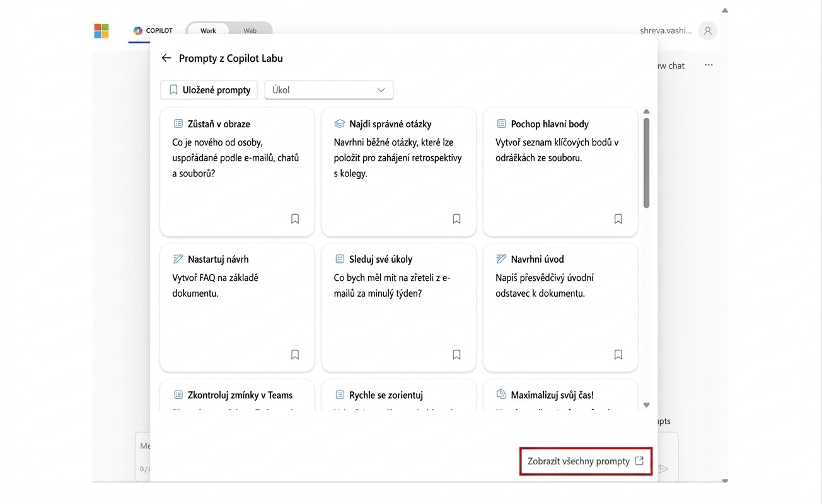Click the shreva.vashi... account name
This screenshot has width=822, height=504.
[x=666, y=30]
